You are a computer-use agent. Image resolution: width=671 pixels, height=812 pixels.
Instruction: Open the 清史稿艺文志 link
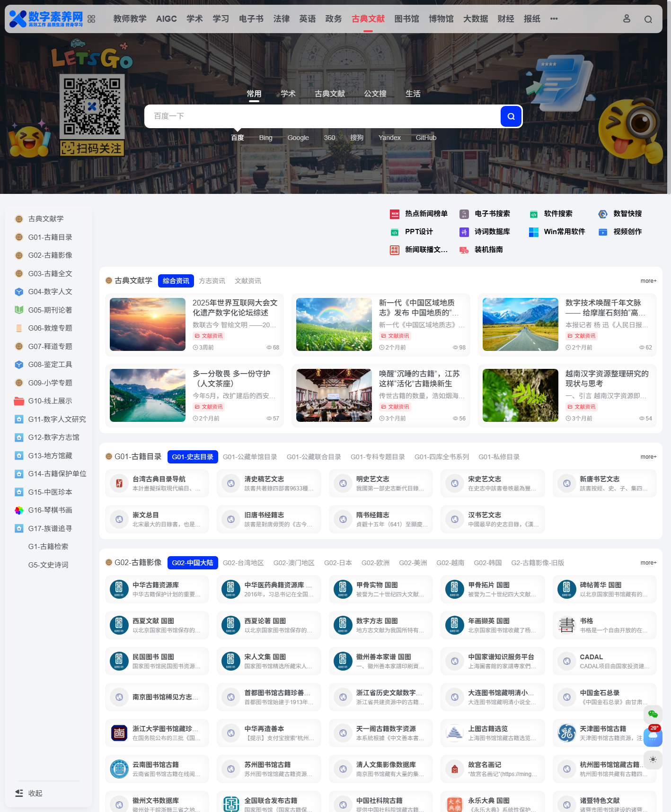pyautogui.click(x=269, y=483)
